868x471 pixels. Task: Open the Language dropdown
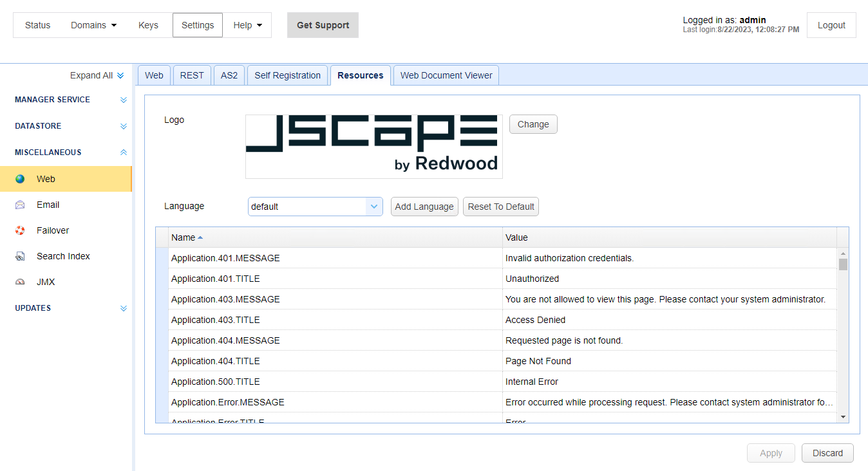[374, 207]
